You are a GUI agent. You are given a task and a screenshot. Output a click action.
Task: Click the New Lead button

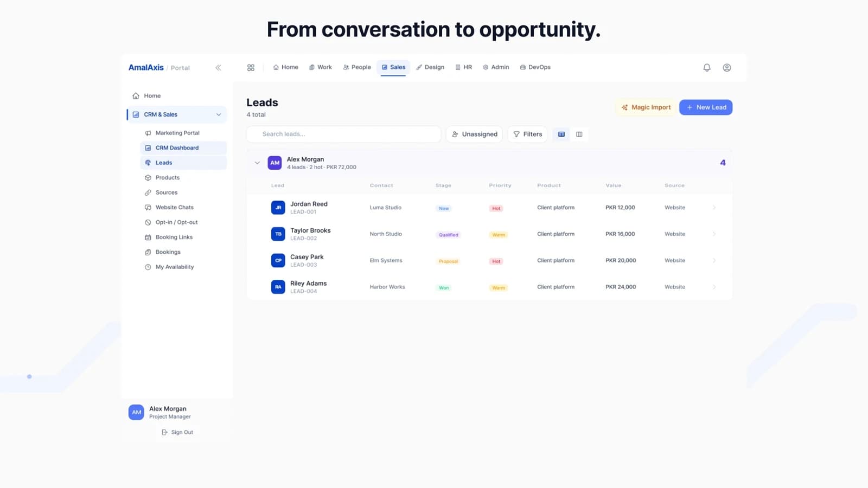(706, 107)
